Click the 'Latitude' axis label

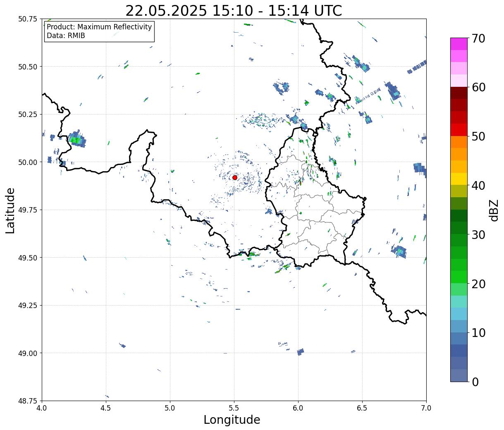10,210
